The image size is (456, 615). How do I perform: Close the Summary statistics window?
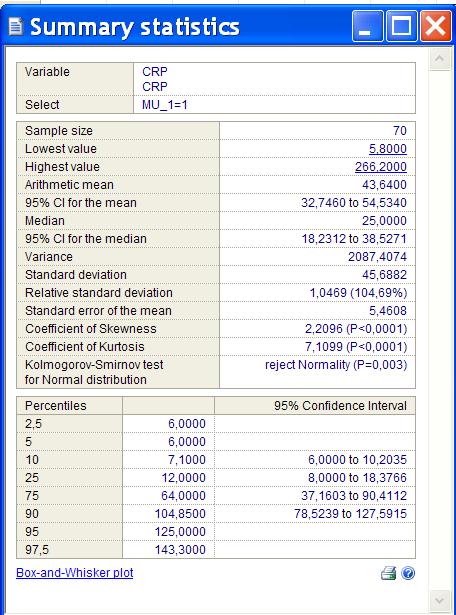pyautogui.click(x=436, y=26)
